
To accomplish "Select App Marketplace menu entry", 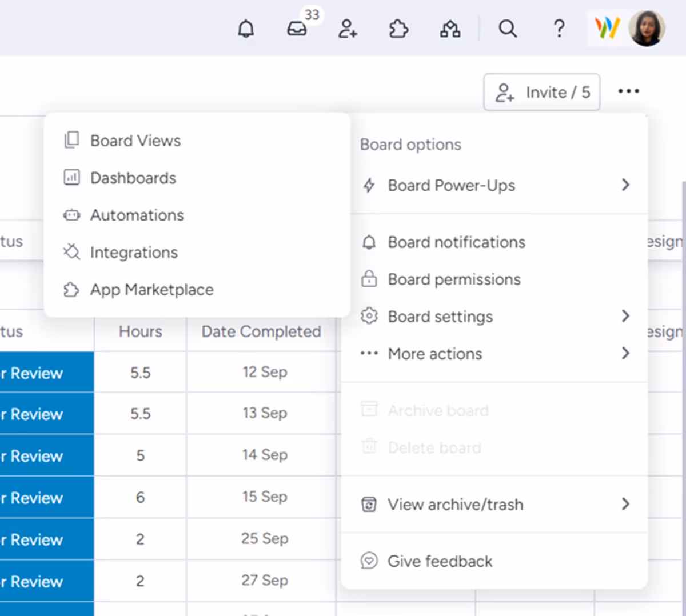I will (x=197, y=290).
